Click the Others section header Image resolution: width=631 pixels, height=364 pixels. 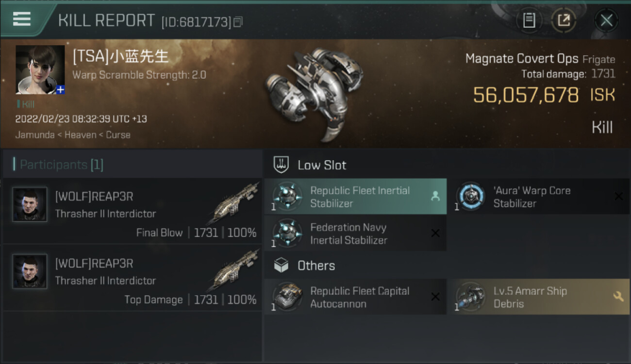coord(315,265)
